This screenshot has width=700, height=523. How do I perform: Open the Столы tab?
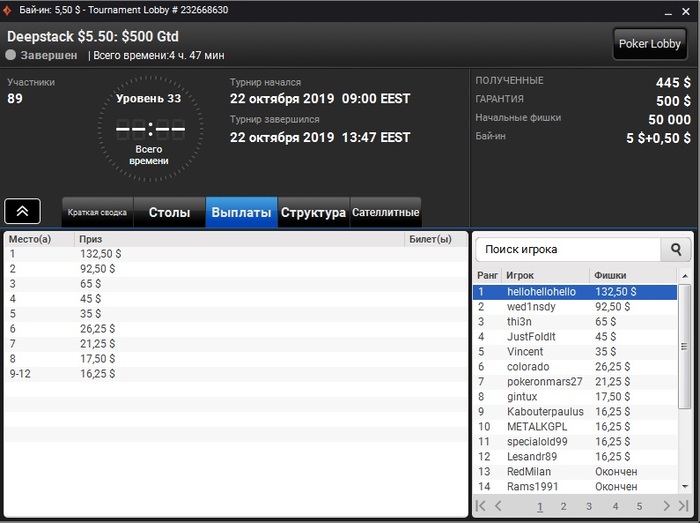coord(169,212)
